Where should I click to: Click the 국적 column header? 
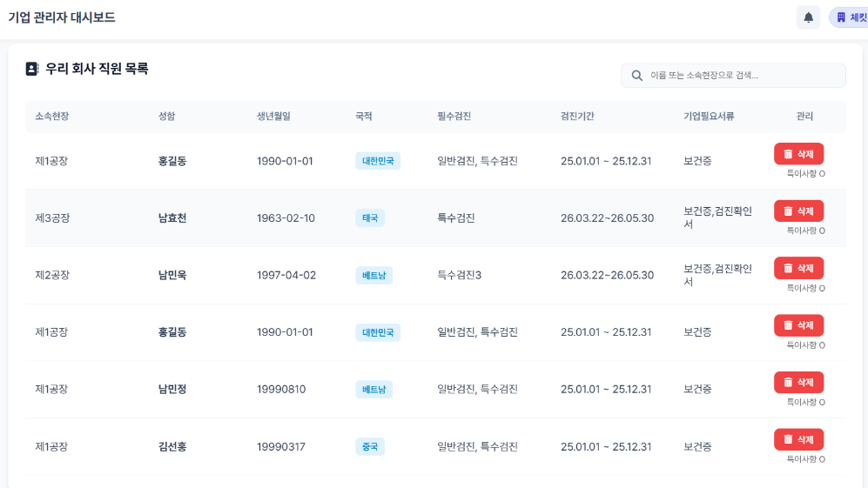364,117
